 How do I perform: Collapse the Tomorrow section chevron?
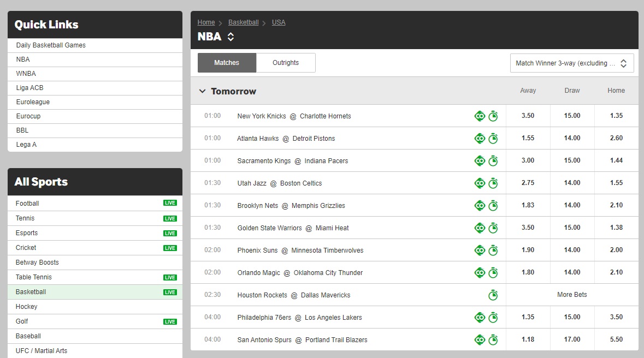202,91
